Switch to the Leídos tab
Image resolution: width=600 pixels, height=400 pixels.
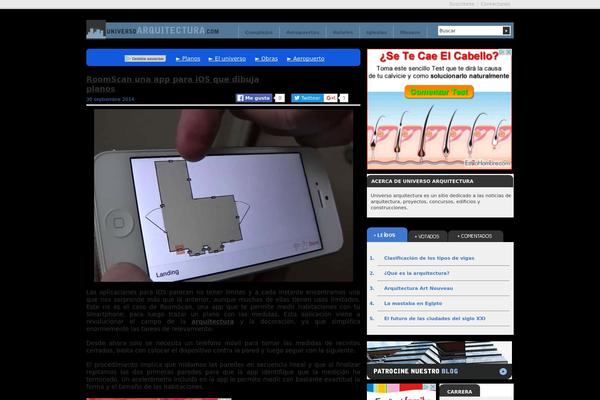(x=387, y=235)
